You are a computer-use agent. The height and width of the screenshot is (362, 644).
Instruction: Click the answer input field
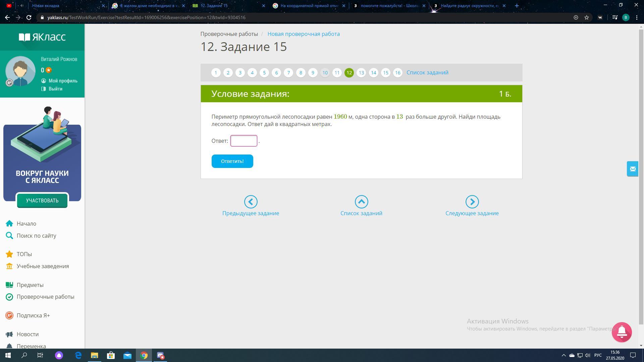pos(244,141)
